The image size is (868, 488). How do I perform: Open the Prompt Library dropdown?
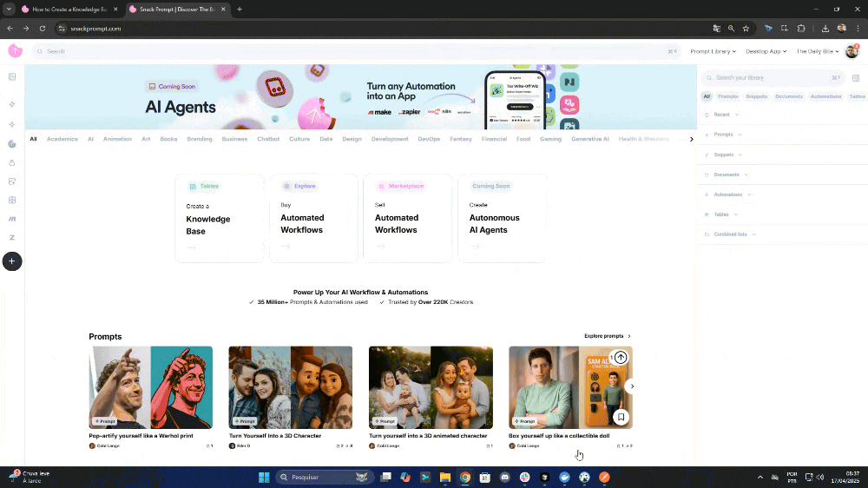(x=713, y=51)
